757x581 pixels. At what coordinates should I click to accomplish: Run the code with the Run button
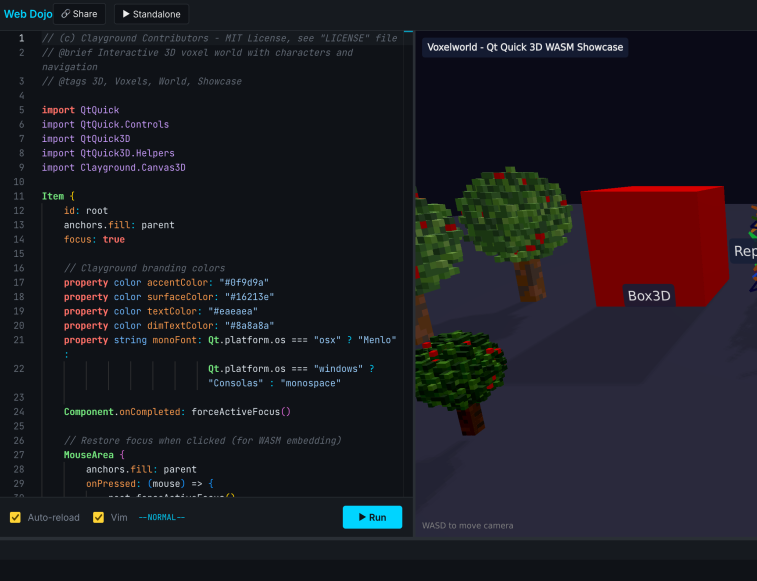(372, 517)
